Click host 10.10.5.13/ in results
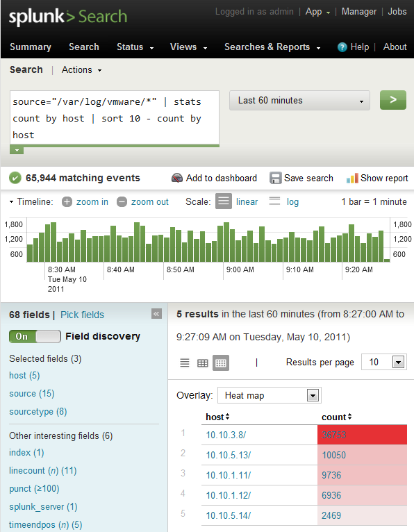Image resolution: width=414 pixels, height=532 pixels. pyautogui.click(x=229, y=455)
